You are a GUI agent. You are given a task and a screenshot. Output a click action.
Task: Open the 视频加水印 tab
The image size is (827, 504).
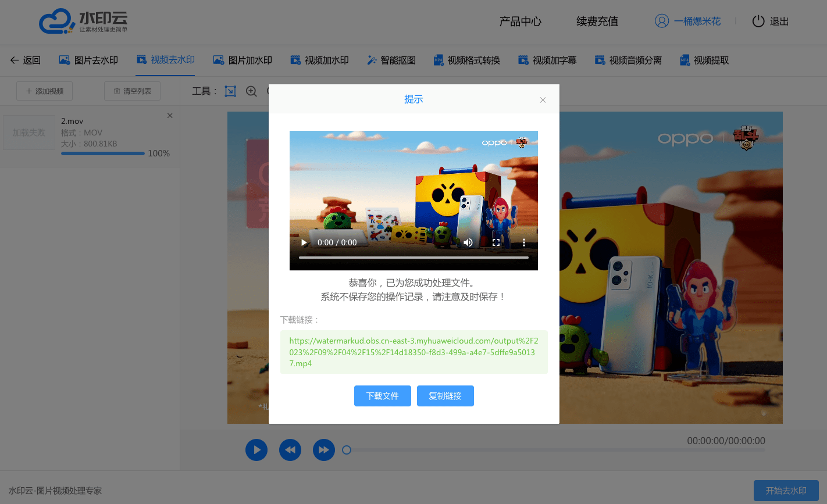pos(320,60)
